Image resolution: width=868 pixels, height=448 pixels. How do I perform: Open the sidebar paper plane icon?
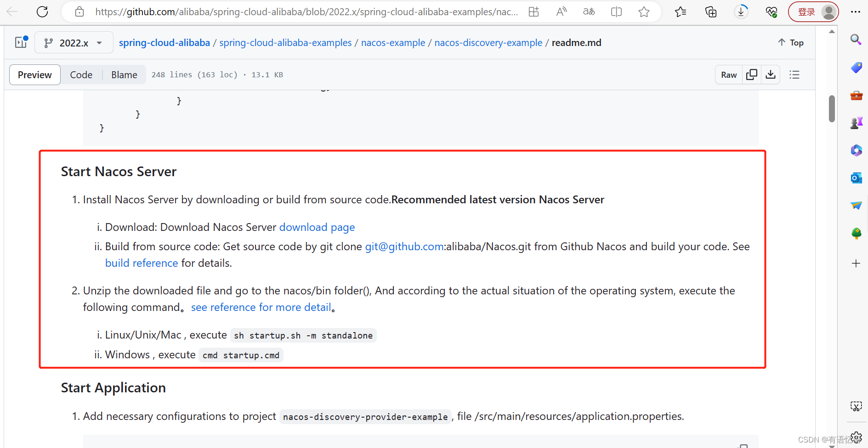point(856,206)
